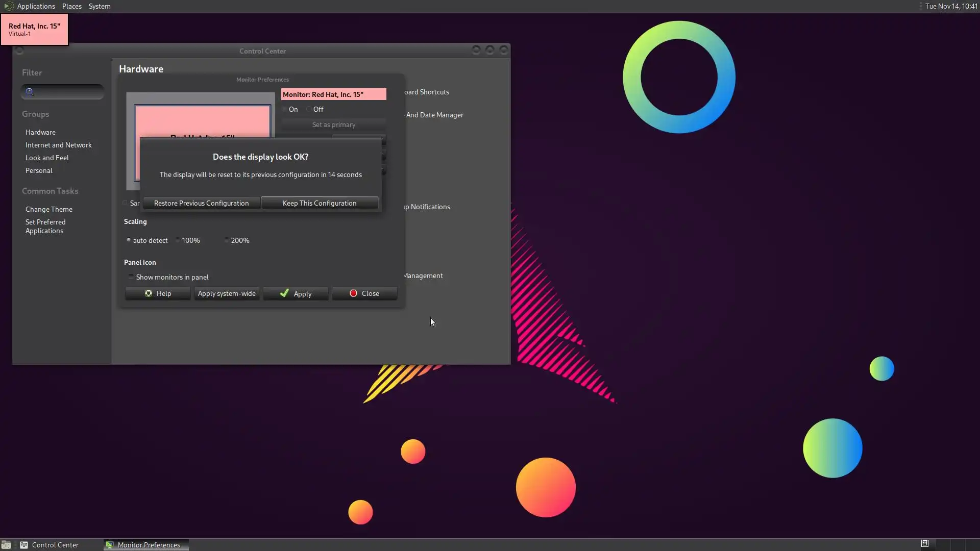Click the MATE Applications menu logo icon
The height and width of the screenshot is (551, 980).
point(8,6)
